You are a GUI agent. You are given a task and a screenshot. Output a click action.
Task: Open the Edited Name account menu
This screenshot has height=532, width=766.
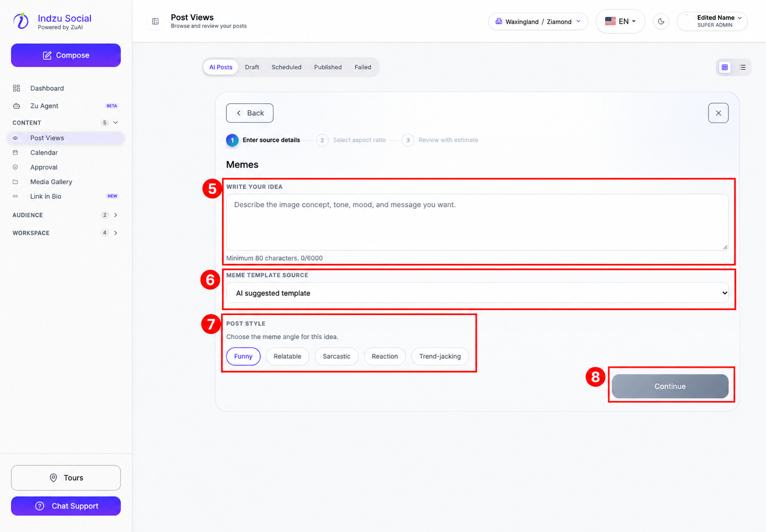(x=712, y=21)
